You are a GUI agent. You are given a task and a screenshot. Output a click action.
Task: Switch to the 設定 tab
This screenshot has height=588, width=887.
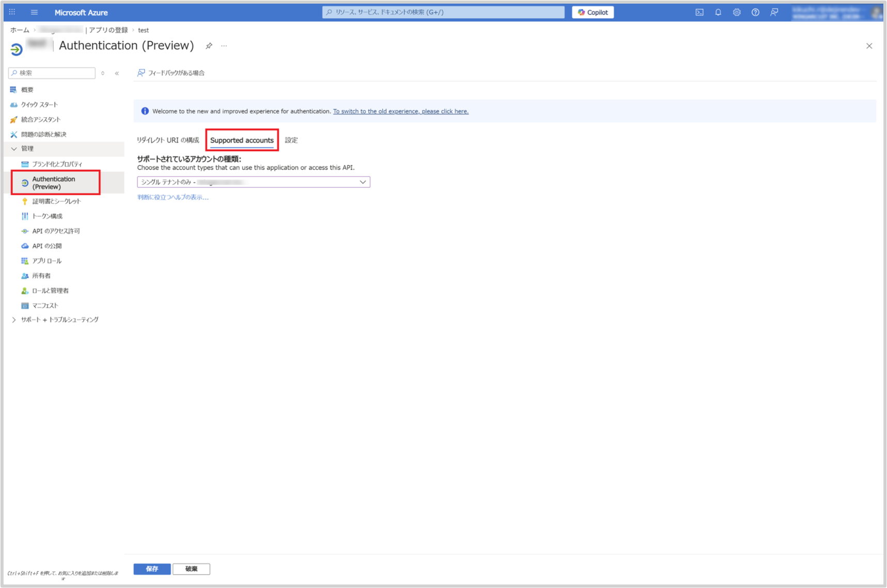[291, 140]
